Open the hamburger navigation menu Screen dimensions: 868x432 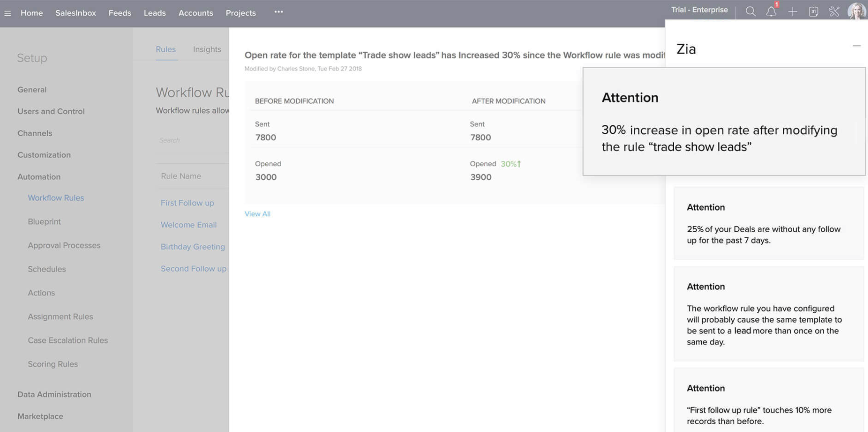pos(7,13)
